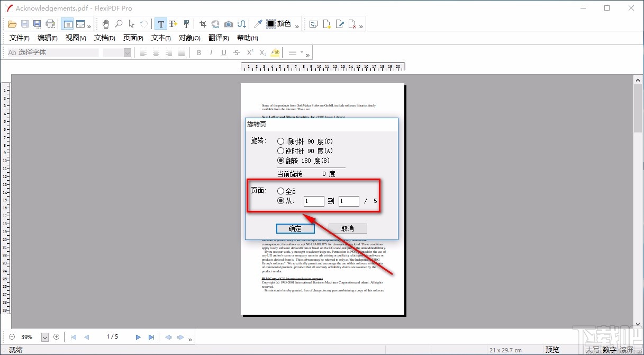Click the center align text icon
The width and height of the screenshot is (644, 355).
156,52
